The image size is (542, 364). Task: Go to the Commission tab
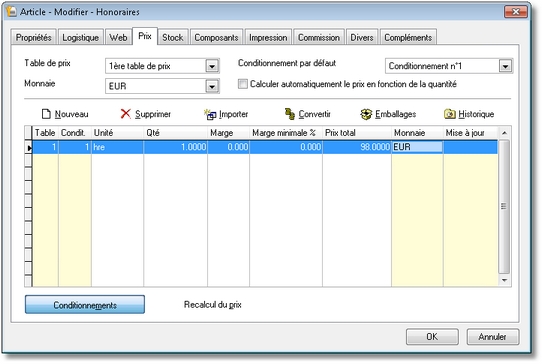[319, 37]
